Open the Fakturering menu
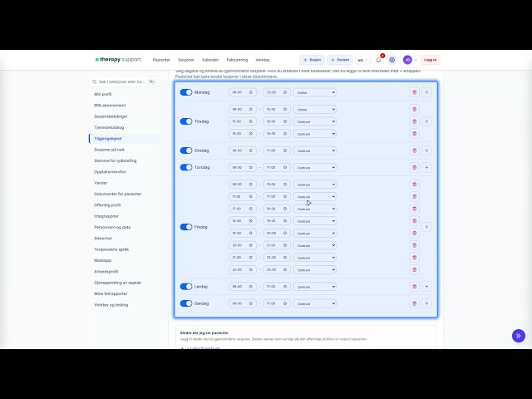532x399 pixels. (237, 60)
